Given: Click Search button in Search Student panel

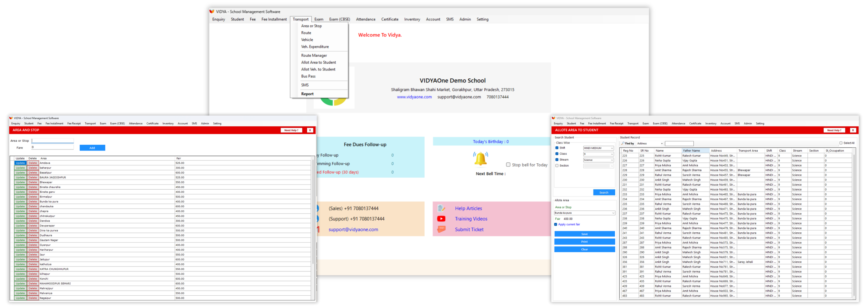Looking at the screenshot, I should pyautogui.click(x=604, y=193).
